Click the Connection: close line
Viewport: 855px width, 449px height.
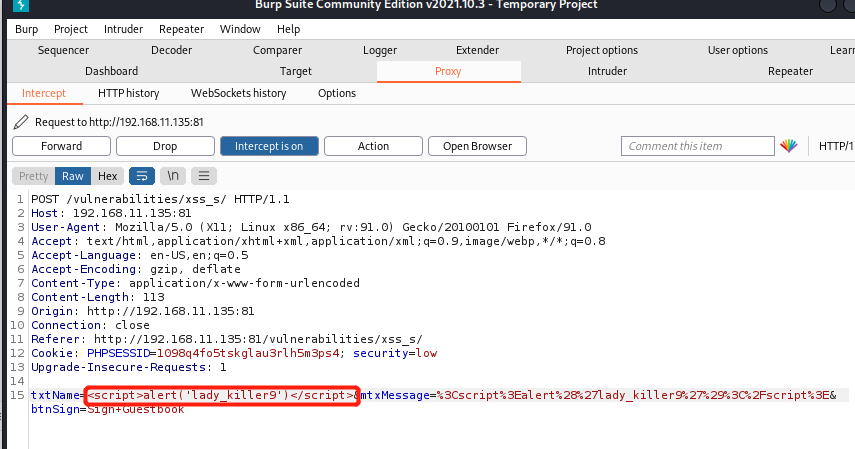click(x=91, y=325)
